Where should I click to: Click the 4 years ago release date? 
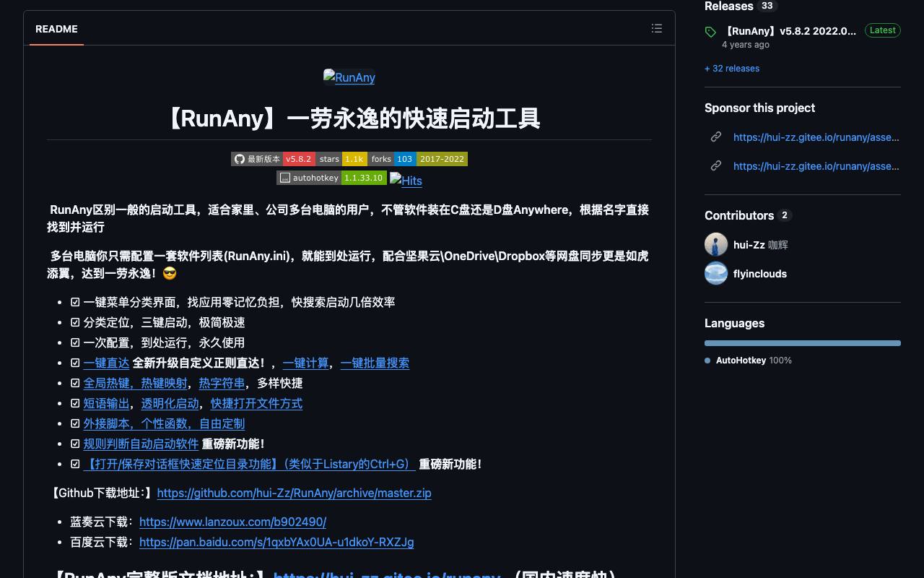coord(746,45)
